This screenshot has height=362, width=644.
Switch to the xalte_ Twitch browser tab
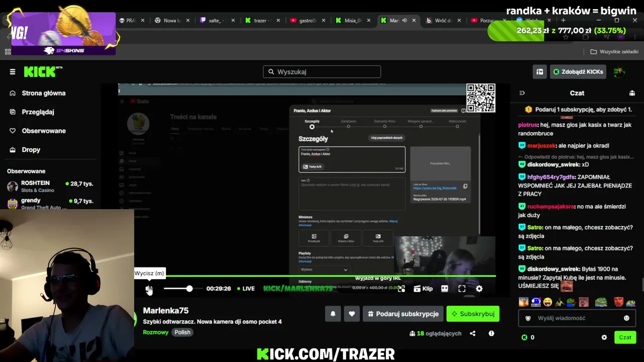tap(217, 21)
